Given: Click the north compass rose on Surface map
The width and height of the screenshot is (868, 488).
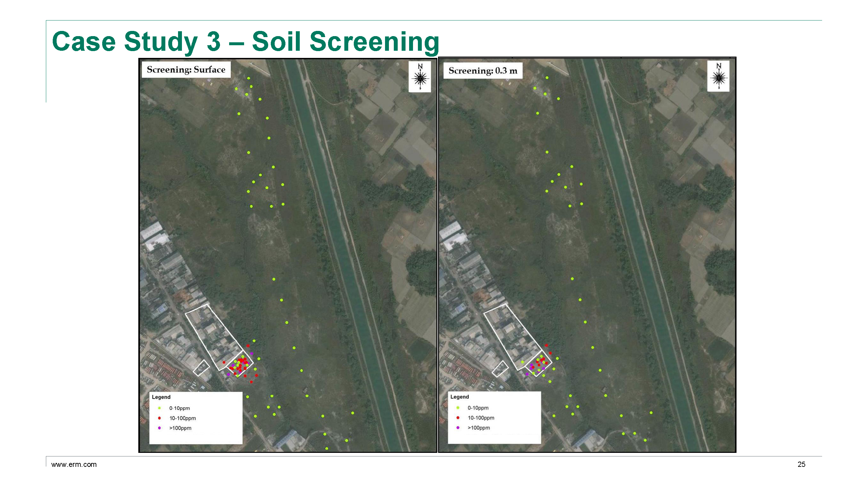Looking at the screenshot, I should [420, 77].
